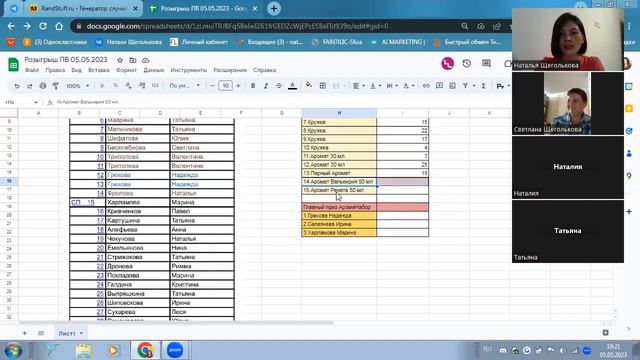Insert a chart from toolbar
The width and height of the screenshot is (640, 360).
click(x=452, y=86)
